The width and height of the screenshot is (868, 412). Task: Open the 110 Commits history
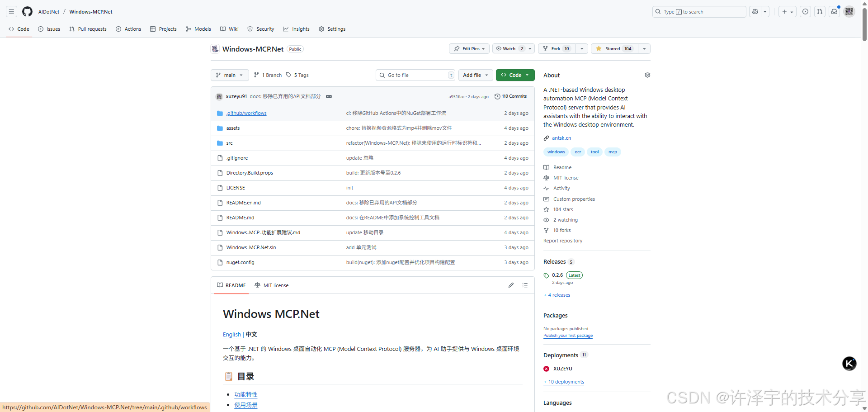pyautogui.click(x=511, y=96)
